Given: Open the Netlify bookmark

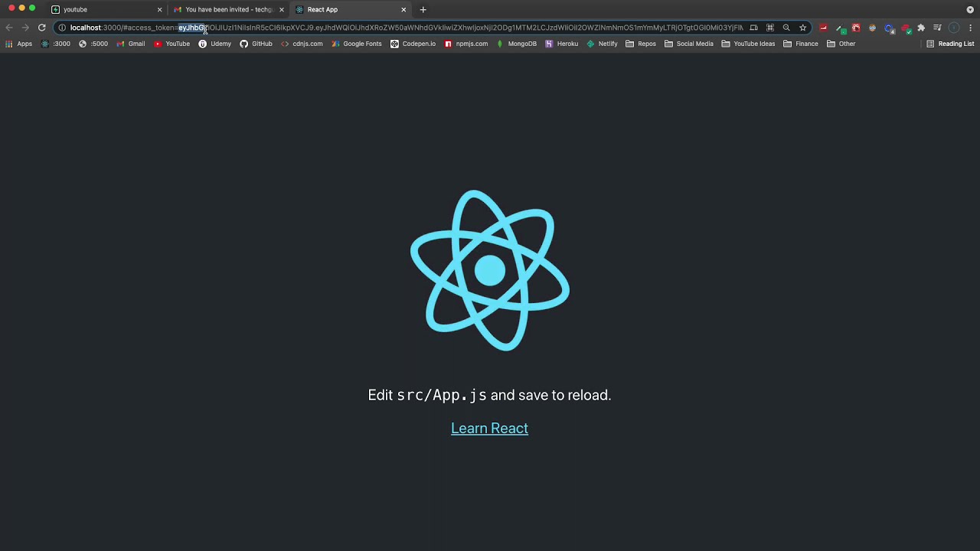Looking at the screenshot, I should (x=602, y=44).
